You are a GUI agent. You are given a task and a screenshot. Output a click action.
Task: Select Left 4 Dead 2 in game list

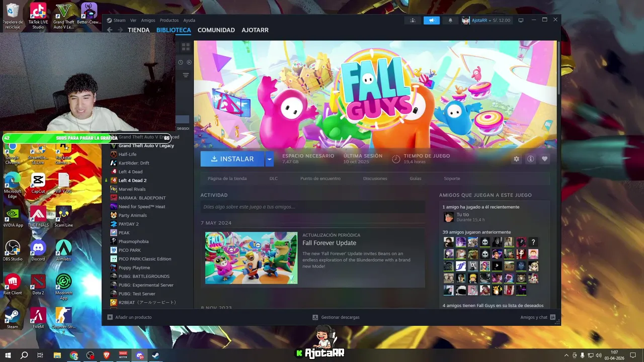click(x=132, y=180)
